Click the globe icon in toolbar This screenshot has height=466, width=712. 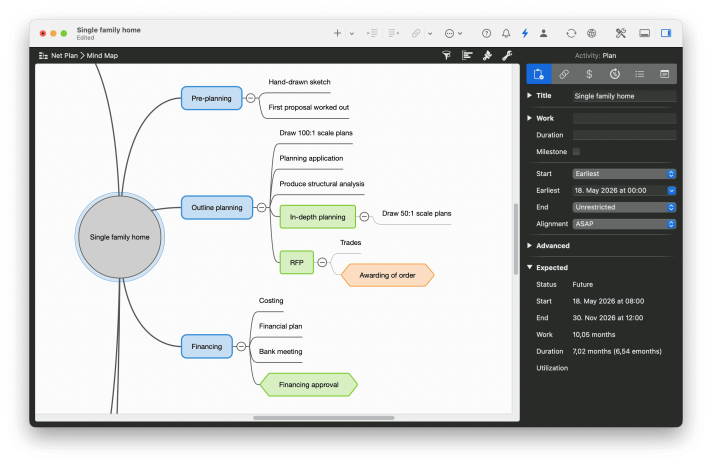[x=591, y=33]
